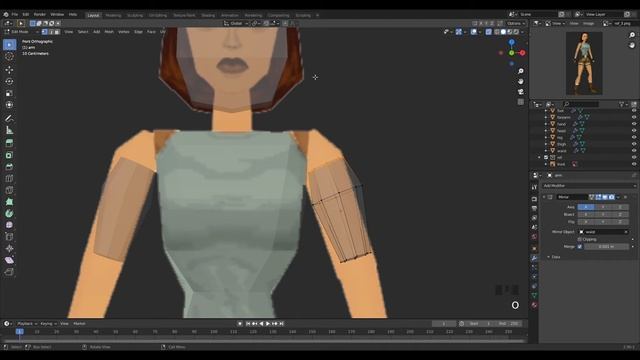
Task: Open the Keying dropdown in timeline
Action: (x=48, y=324)
